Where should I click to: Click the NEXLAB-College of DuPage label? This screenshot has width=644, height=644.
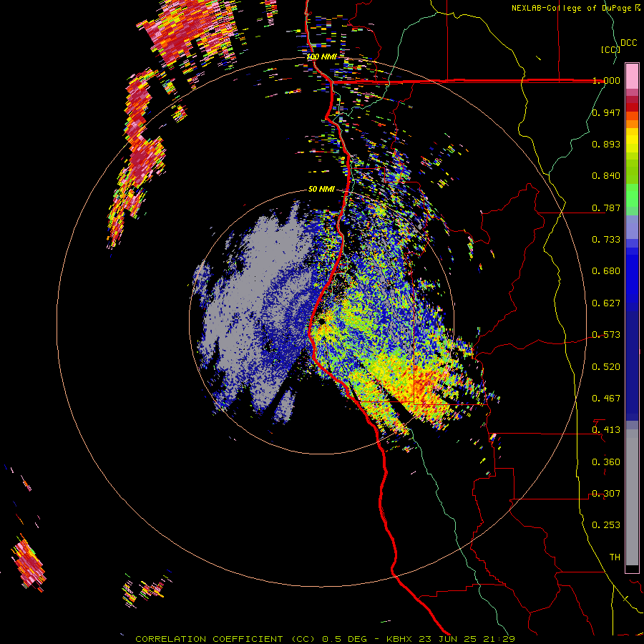click(x=572, y=8)
